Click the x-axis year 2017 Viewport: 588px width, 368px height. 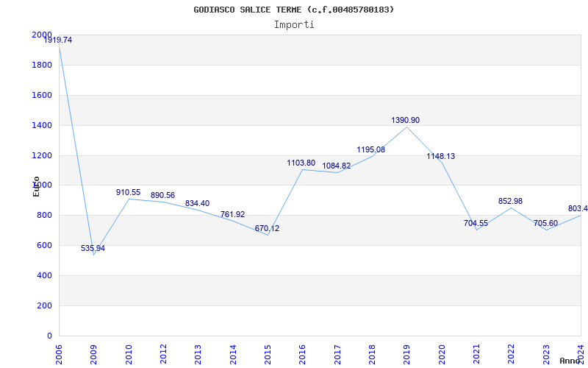click(337, 354)
